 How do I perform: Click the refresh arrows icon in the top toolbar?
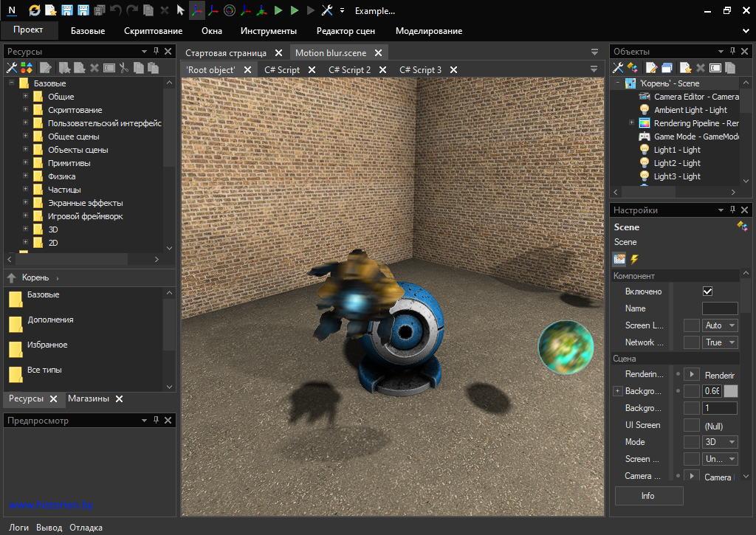tap(35, 11)
